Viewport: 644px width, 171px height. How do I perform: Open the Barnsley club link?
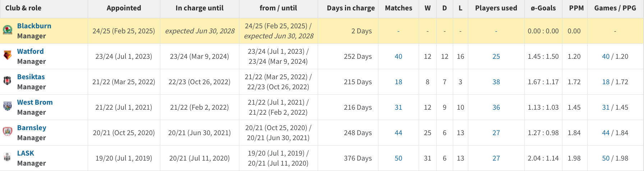click(x=32, y=128)
